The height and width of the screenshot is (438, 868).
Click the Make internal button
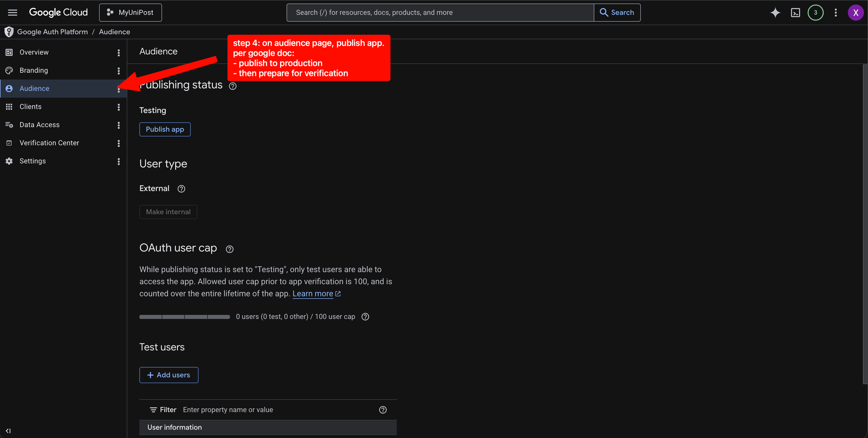pos(168,212)
